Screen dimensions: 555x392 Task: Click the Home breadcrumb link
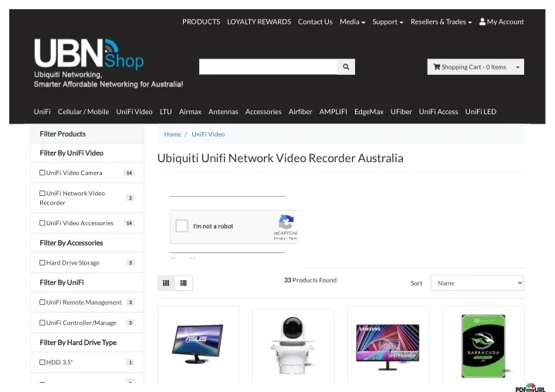(172, 134)
